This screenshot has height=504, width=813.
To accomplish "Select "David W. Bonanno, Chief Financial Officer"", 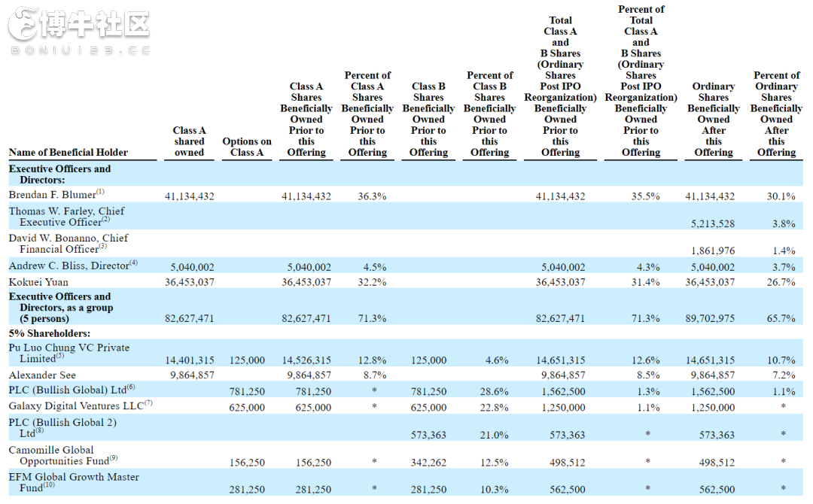I will click(x=69, y=244).
